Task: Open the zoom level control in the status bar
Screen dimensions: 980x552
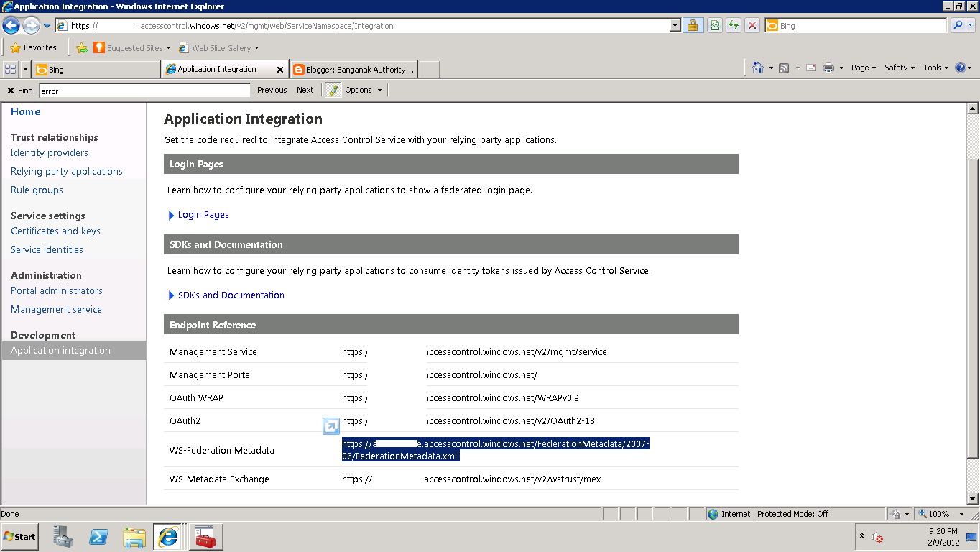Action: (941, 514)
